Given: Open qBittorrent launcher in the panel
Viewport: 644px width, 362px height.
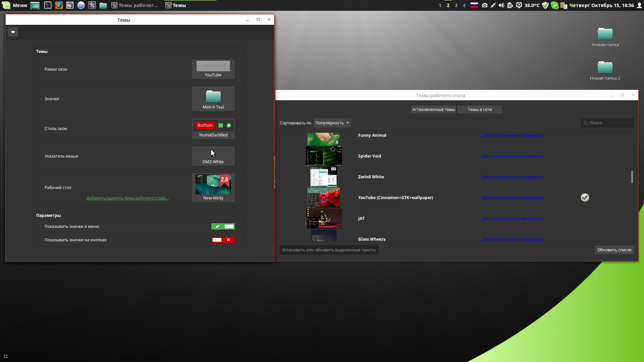Looking at the screenshot, I should click(81, 5).
